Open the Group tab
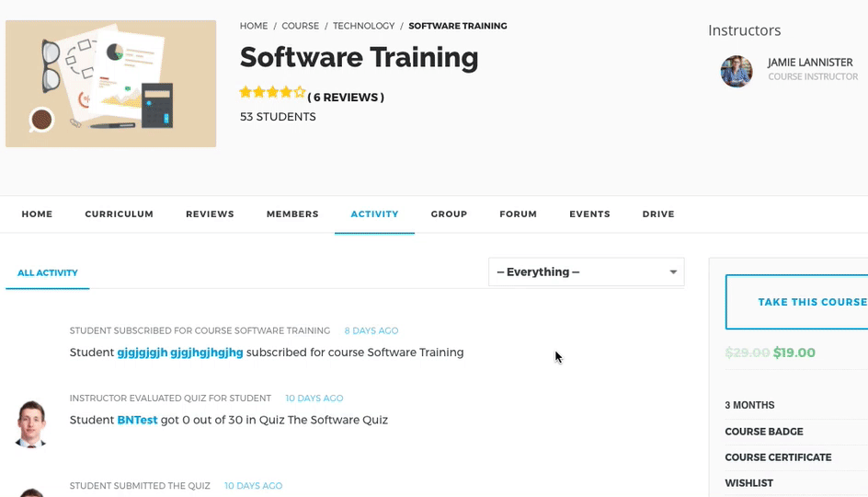Screen dimensions: 868x497 click(449, 214)
